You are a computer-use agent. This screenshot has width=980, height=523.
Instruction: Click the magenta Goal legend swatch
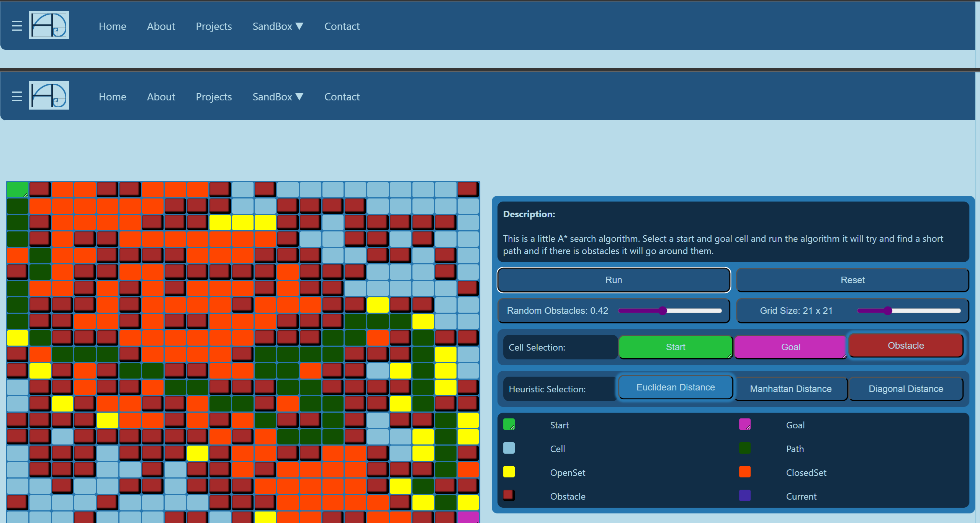click(x=744, y=424)
